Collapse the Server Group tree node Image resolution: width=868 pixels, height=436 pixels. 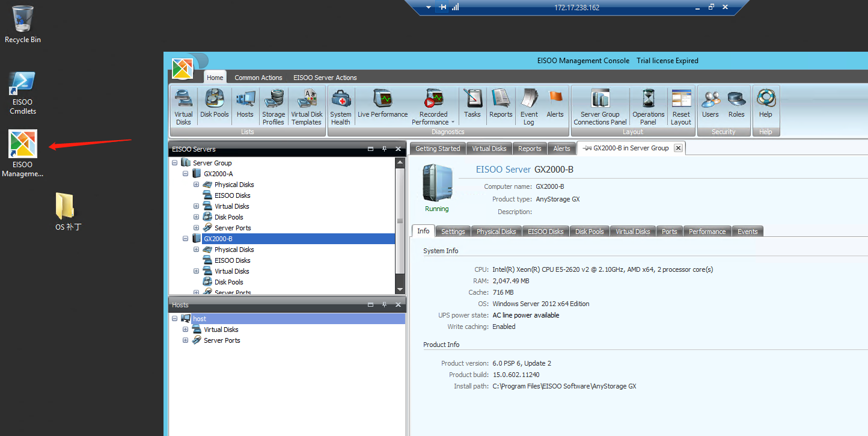point(174,163)
